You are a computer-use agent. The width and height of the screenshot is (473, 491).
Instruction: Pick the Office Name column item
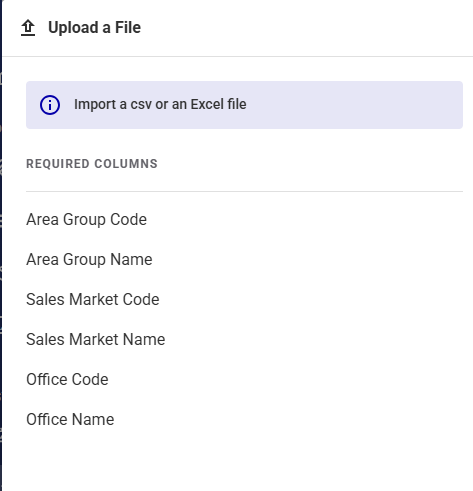point(70,419)
